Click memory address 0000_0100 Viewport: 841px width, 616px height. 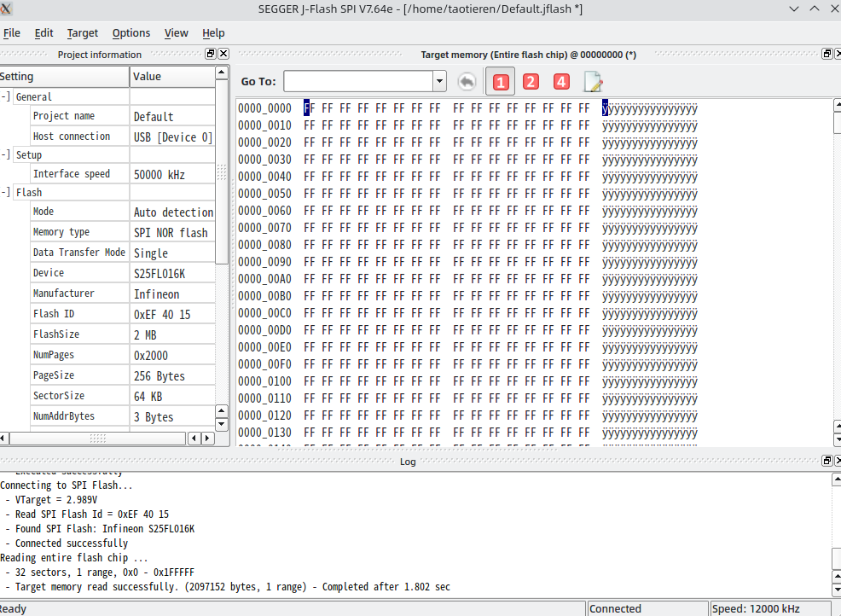click(x=264, y=381)
